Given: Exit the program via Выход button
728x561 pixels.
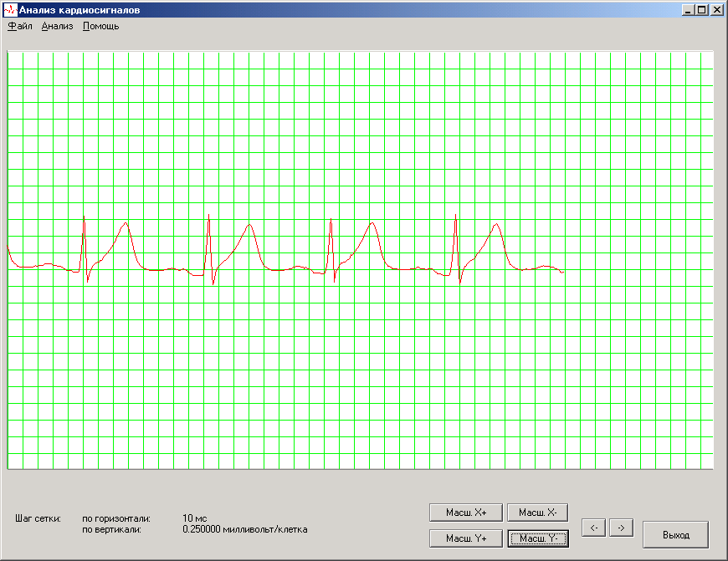Looking at the screenshot, I should (x=675, y=534).
